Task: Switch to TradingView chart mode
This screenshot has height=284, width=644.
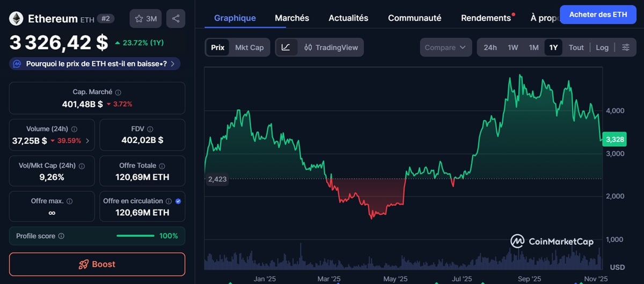Action: click(x=331, y=47)
